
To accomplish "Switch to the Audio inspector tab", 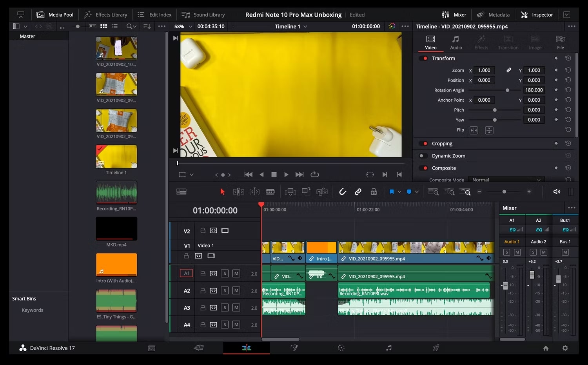I will tap(456, 42).
